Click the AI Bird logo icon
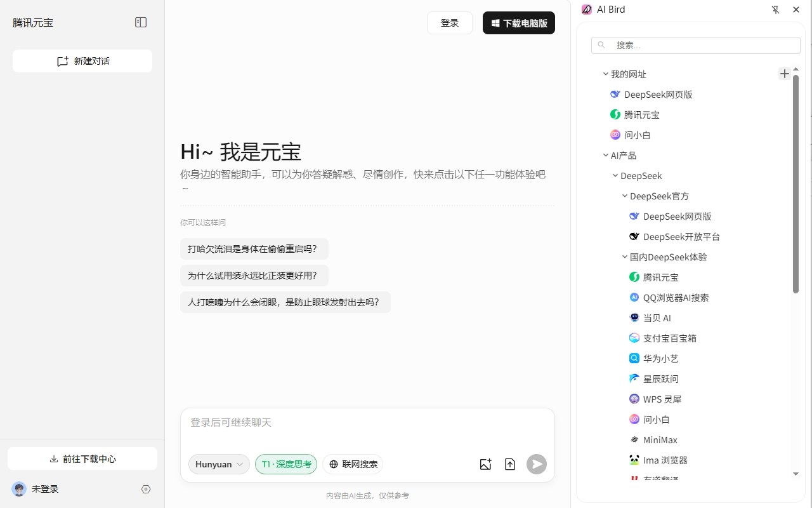Image resolution: width=812 pixels, height=508 pixels. click(587, 10)
